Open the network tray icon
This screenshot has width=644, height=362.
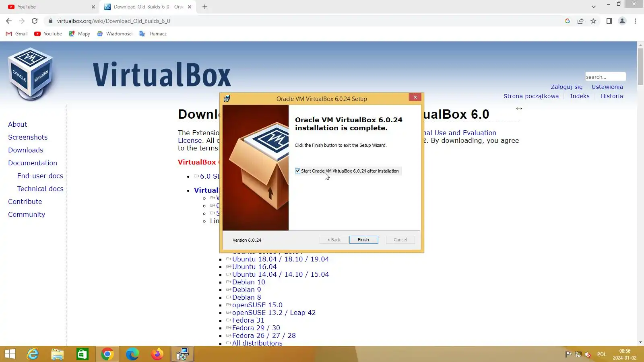[578, 354]
